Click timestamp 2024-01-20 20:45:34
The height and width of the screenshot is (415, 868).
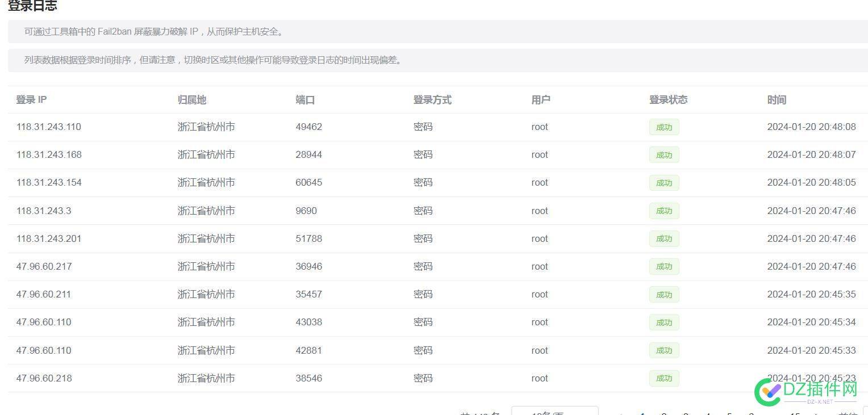[811, 322]
